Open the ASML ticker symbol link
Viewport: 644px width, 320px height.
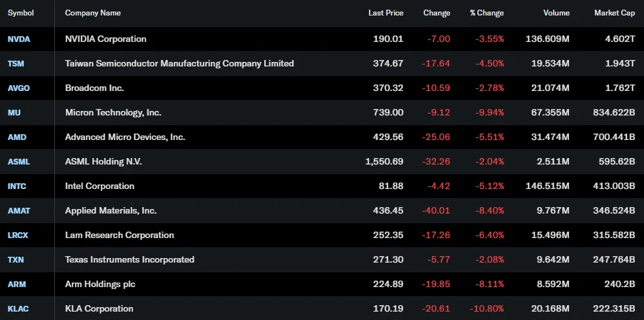pyautogui.click(x=19, y=162)
